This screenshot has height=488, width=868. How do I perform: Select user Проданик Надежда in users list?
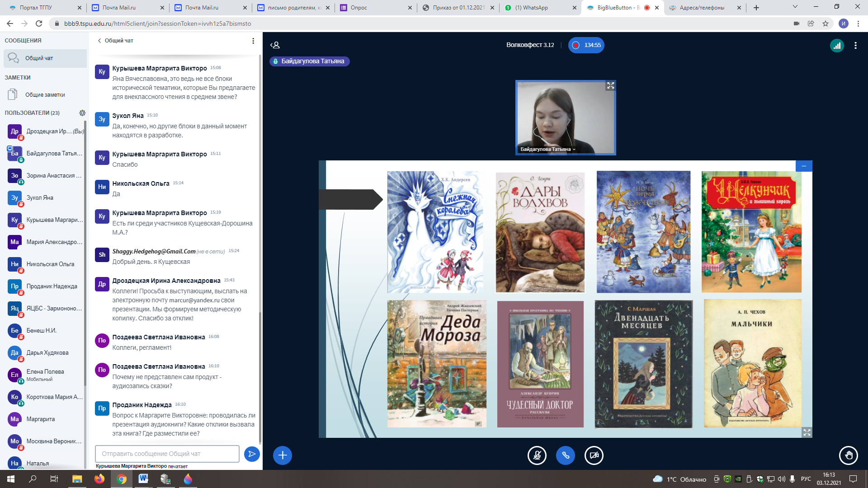45,286
